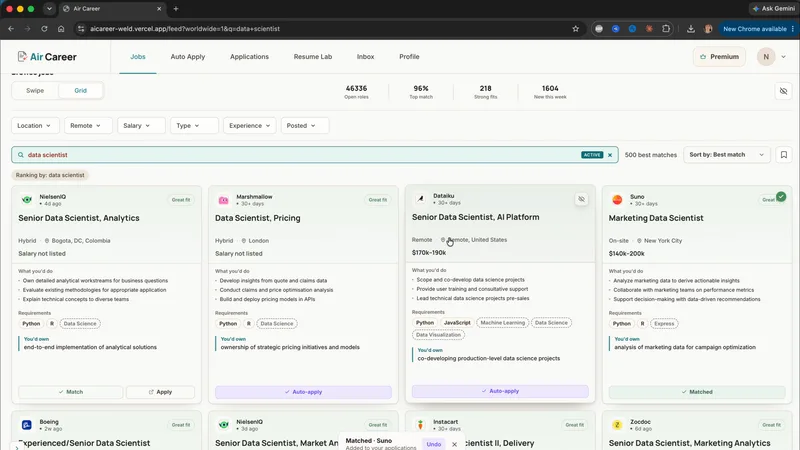Open the Jobs tab

138,57
